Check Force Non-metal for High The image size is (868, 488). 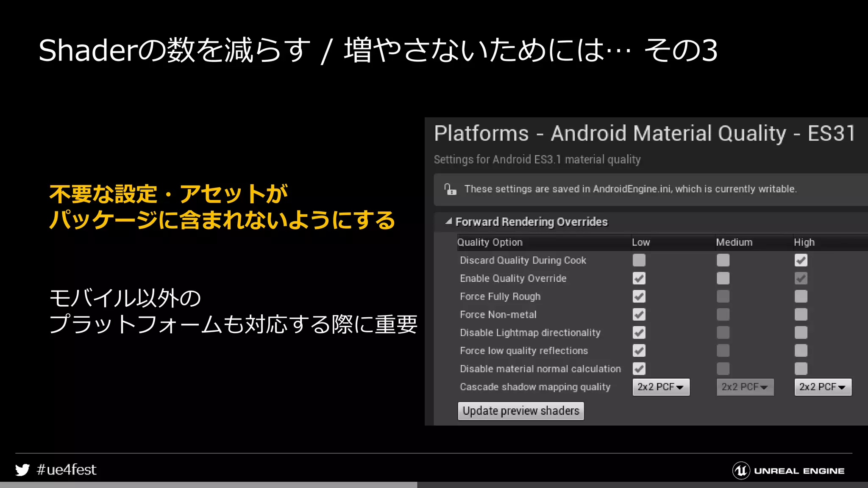(801, 314)
